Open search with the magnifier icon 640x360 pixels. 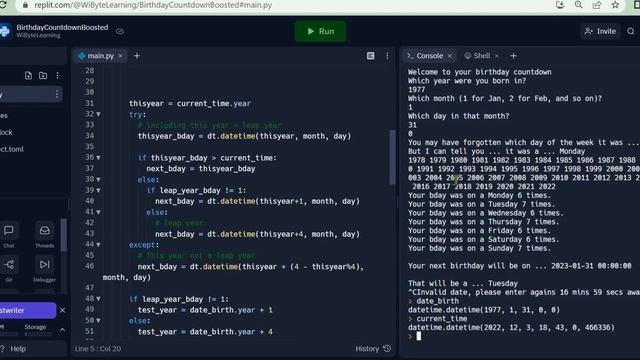click(631, 31)
